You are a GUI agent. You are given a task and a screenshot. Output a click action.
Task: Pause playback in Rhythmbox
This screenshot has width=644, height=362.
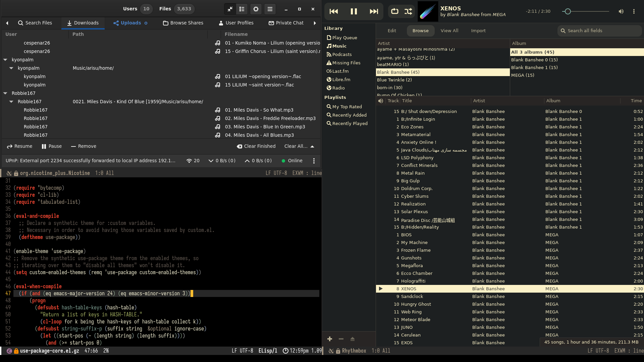(x=354, y=11)
